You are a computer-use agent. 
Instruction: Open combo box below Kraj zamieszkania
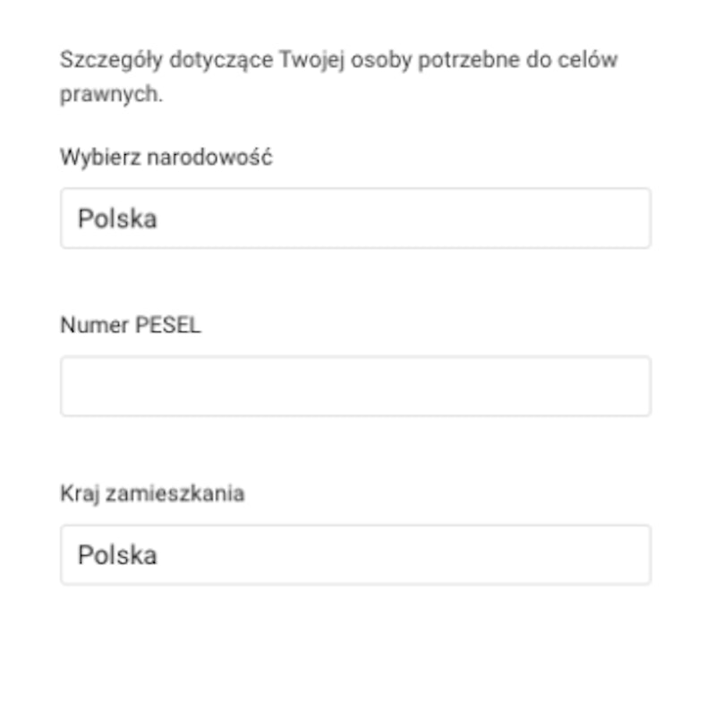coord(355,555)
